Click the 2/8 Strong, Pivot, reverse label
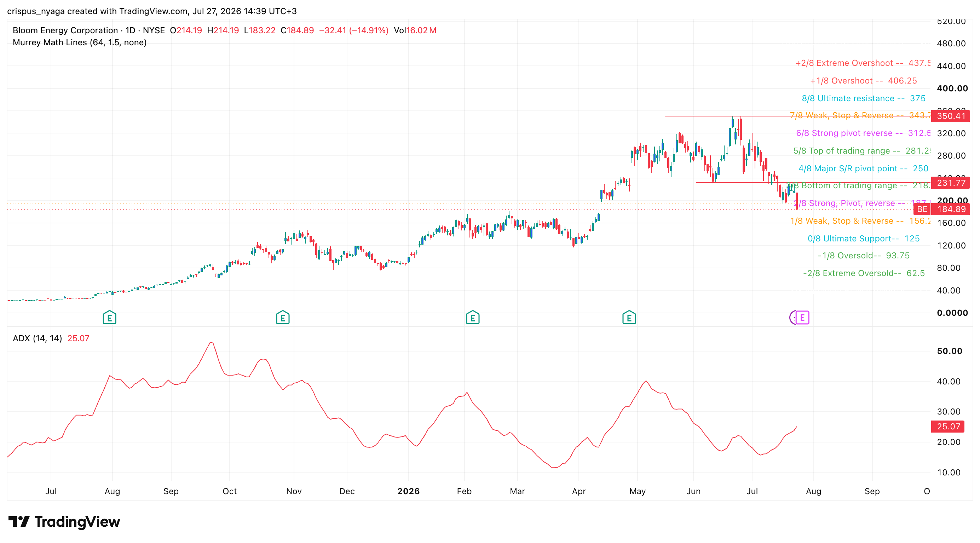Image resolution: width=980 pixels, height=543 pixels. click(x=862, y=203)
